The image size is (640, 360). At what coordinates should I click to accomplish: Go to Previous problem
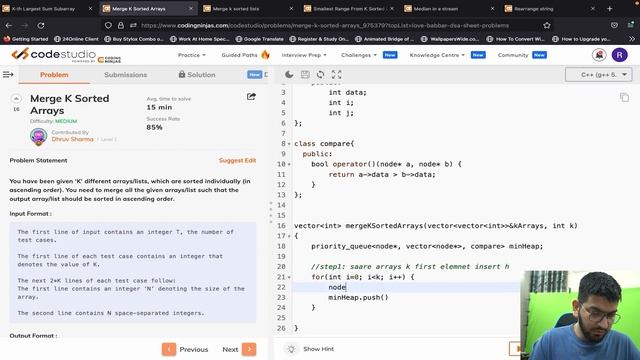point(185,349)
